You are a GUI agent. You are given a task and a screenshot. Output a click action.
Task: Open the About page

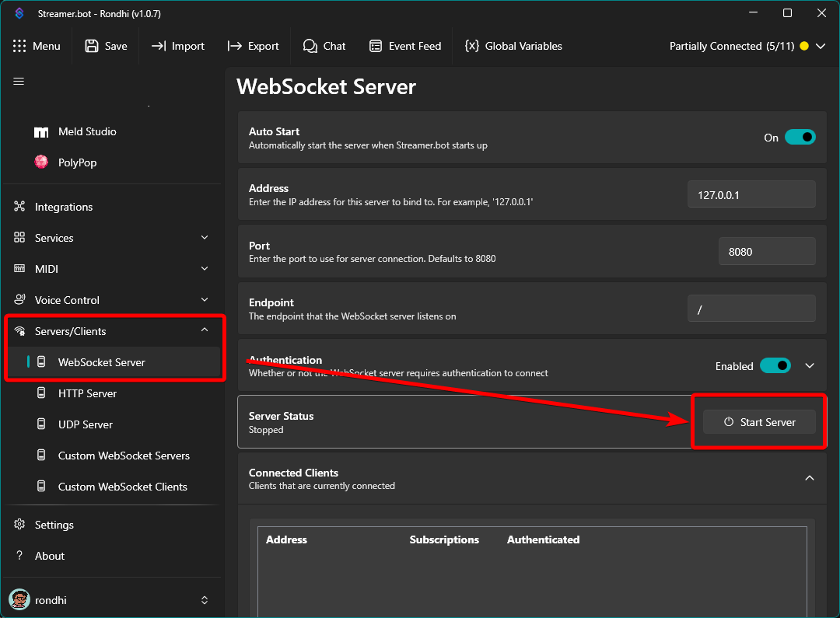pos(113,555)
